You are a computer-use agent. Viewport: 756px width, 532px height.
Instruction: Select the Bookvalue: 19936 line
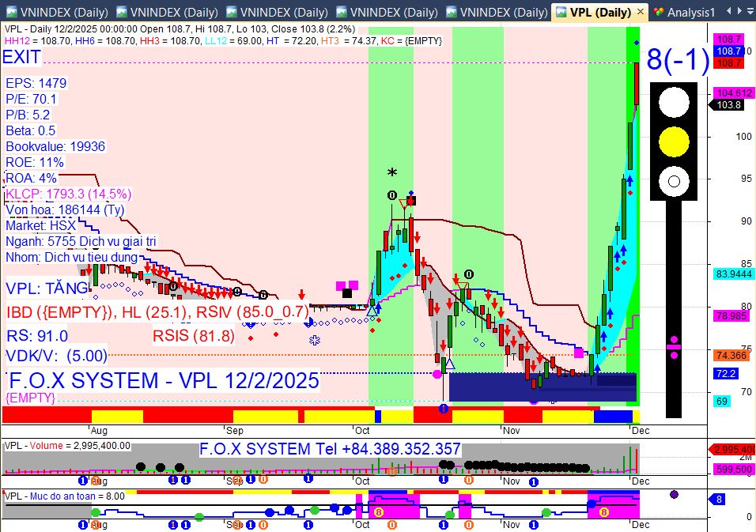point(55,146)
